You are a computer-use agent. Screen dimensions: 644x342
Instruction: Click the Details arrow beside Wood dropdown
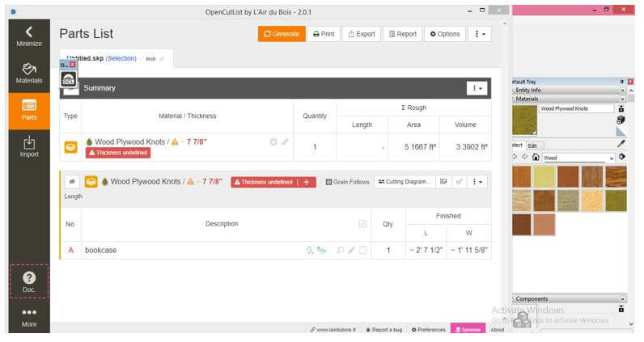(x=622, y=157)
